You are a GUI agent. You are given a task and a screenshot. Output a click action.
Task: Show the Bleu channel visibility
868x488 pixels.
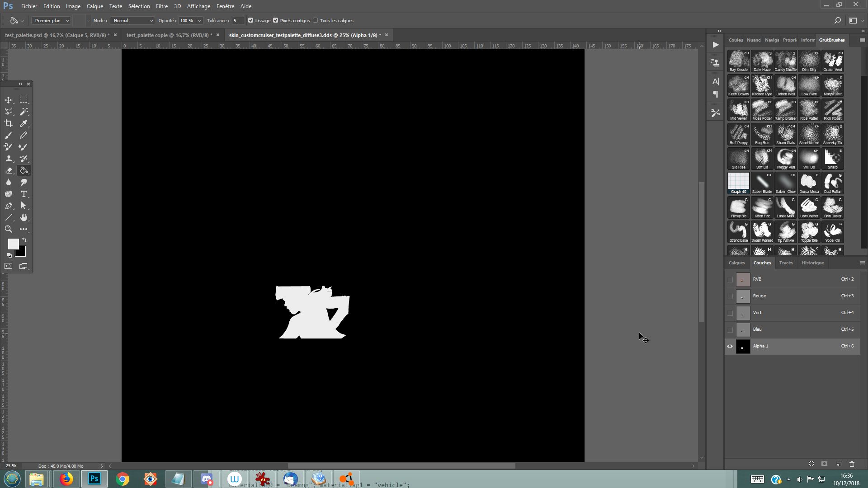tap(730, 330)
